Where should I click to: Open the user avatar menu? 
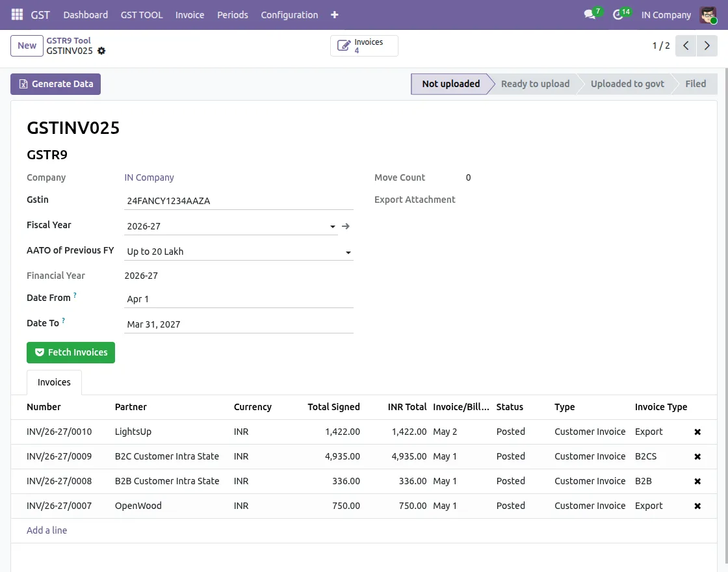tap(708, 15)
